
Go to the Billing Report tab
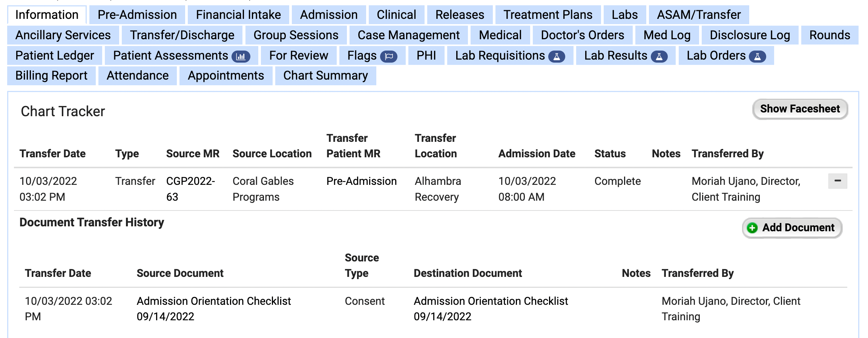tap(51, 75)
